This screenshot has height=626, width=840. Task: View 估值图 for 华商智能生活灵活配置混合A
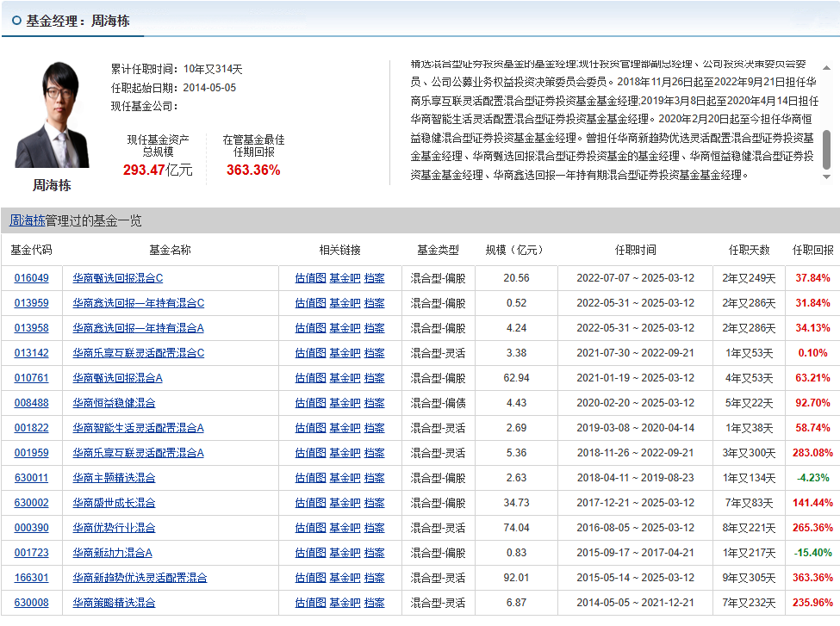point(310,428)
